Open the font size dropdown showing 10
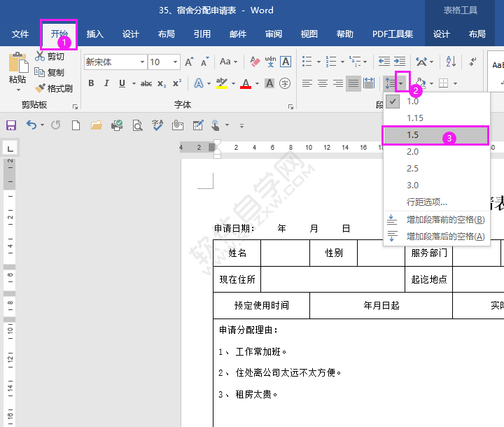 coord(175,62)
